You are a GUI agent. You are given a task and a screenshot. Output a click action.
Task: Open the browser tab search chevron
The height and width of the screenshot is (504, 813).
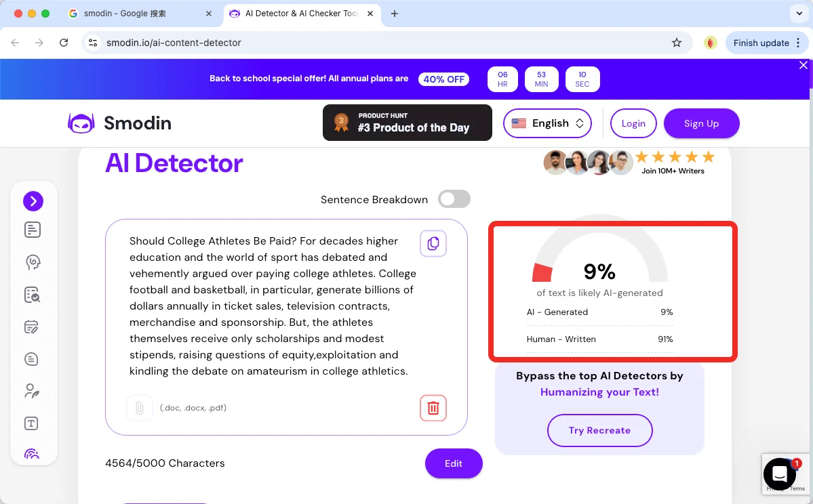[x=799, y=13]
